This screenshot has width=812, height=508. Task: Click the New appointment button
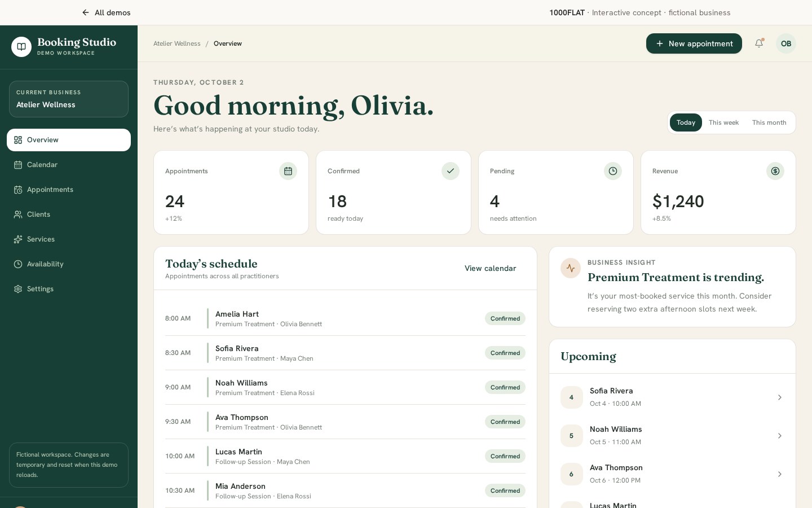[x=694, y=43]
